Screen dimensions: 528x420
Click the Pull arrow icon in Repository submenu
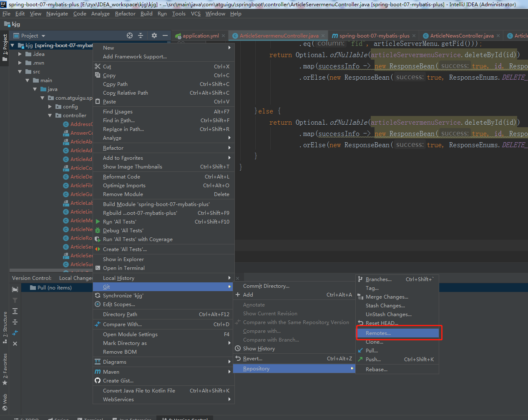tap(360, 350)
